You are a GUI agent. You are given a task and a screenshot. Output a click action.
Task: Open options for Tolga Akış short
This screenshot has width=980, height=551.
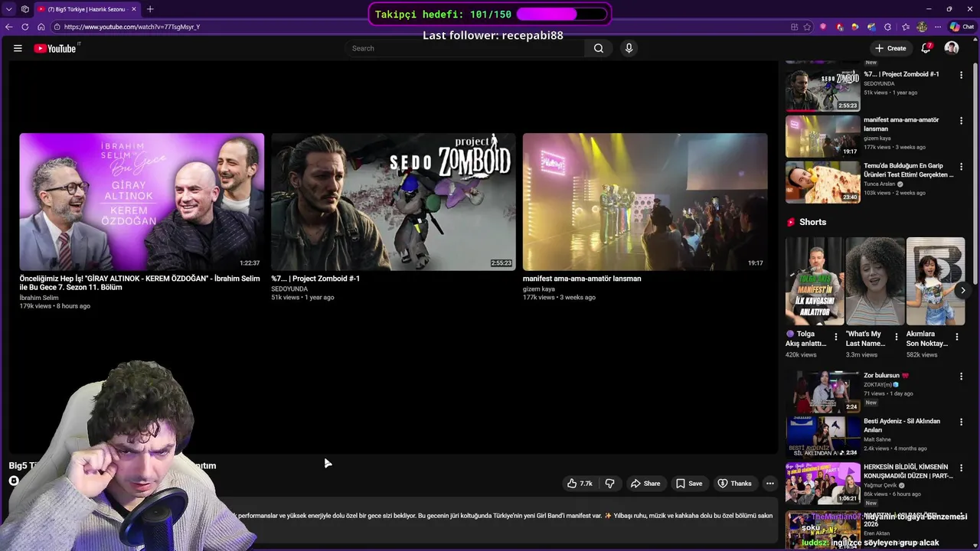(836, 337)
